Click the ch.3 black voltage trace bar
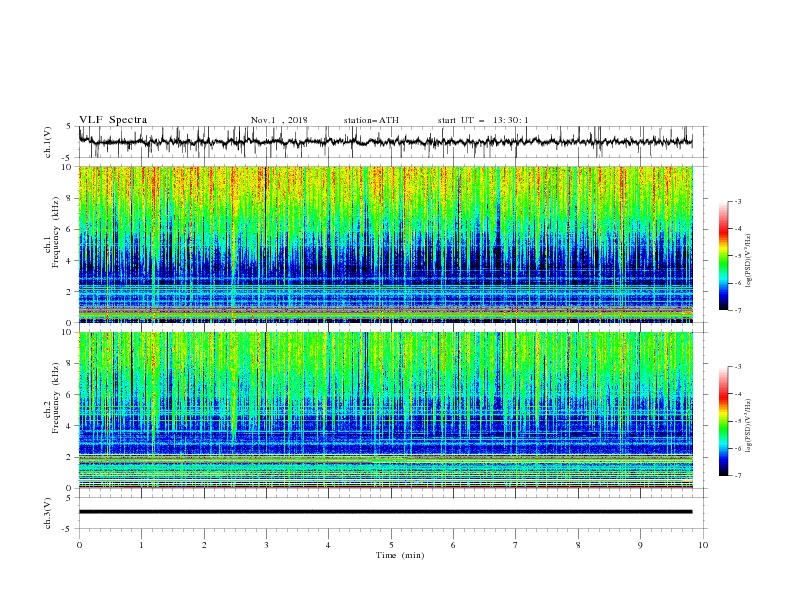The height and width of the screenshot is (612, 792). pos(385,512)
